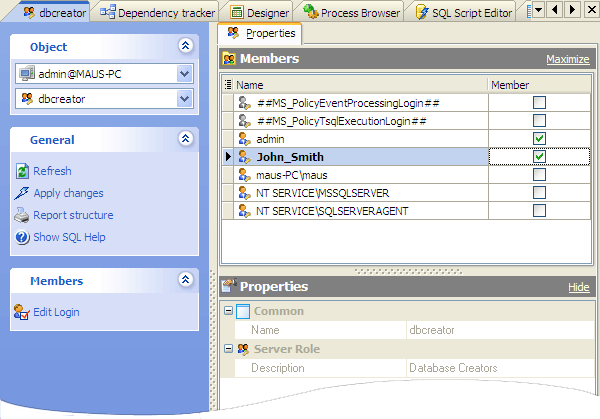Screen dimensions: 600x419
Task: Click the Show SQL Help icon
Action: click(23, 237)
